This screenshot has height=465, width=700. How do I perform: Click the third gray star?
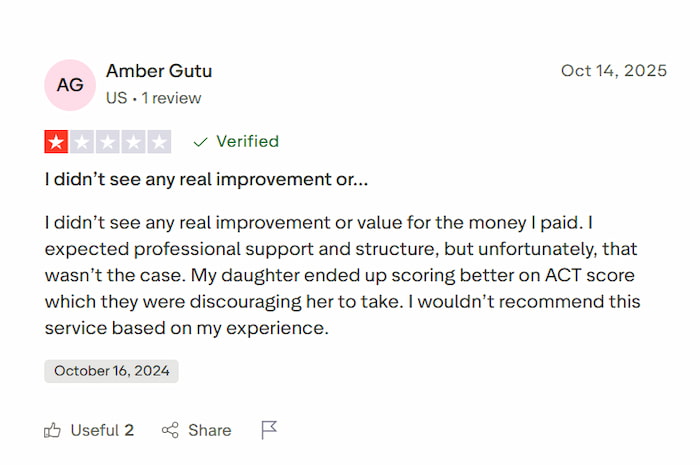click(108, 142)
